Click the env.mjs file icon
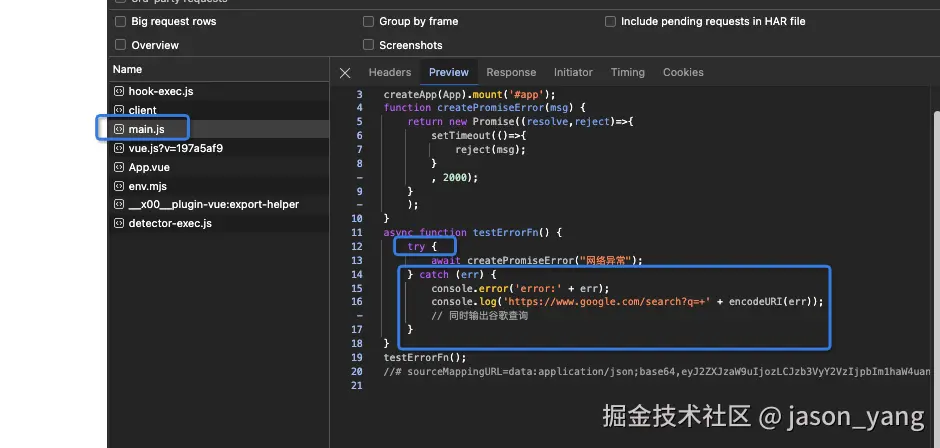 (119, 186)
